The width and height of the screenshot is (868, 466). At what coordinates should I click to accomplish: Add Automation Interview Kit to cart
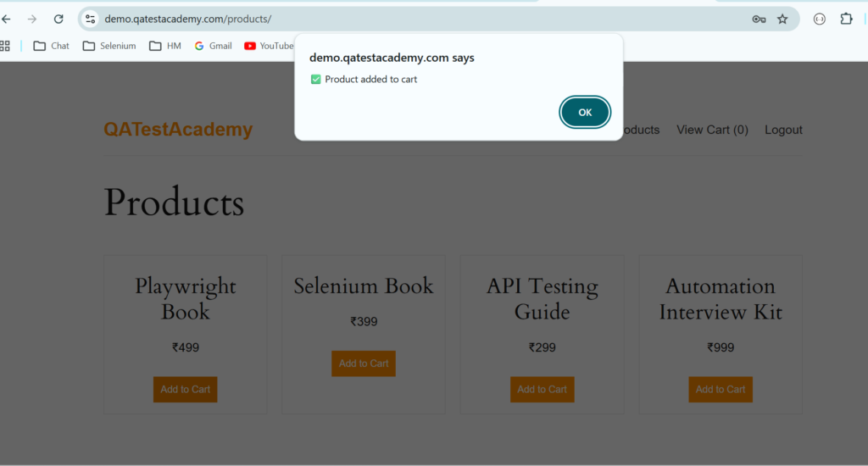coord(721,390)
